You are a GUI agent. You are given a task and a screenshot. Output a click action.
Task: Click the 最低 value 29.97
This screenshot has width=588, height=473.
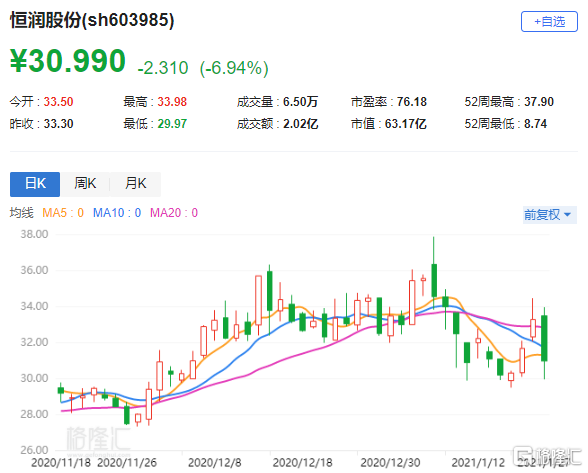click(x=172, y=124)
